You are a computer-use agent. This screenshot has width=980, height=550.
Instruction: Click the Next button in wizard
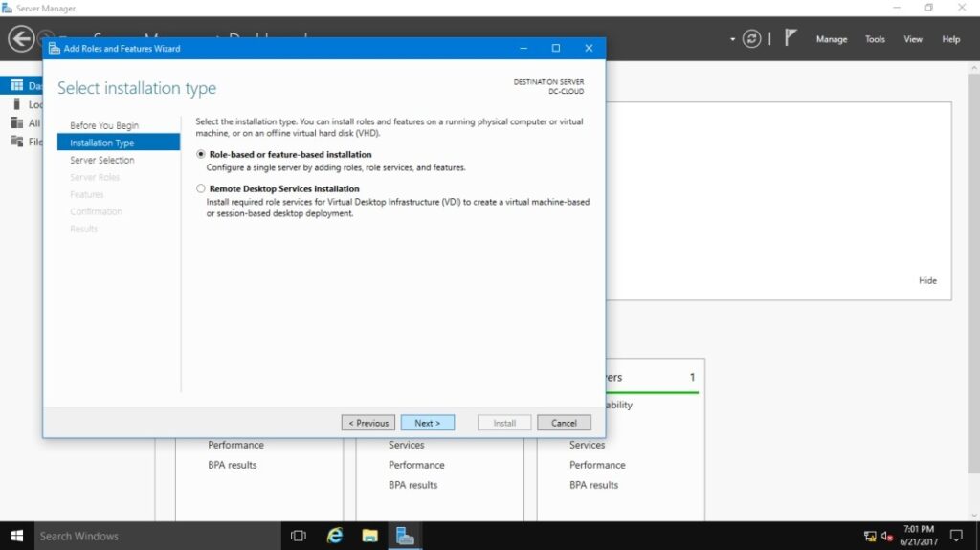(428, 423)
